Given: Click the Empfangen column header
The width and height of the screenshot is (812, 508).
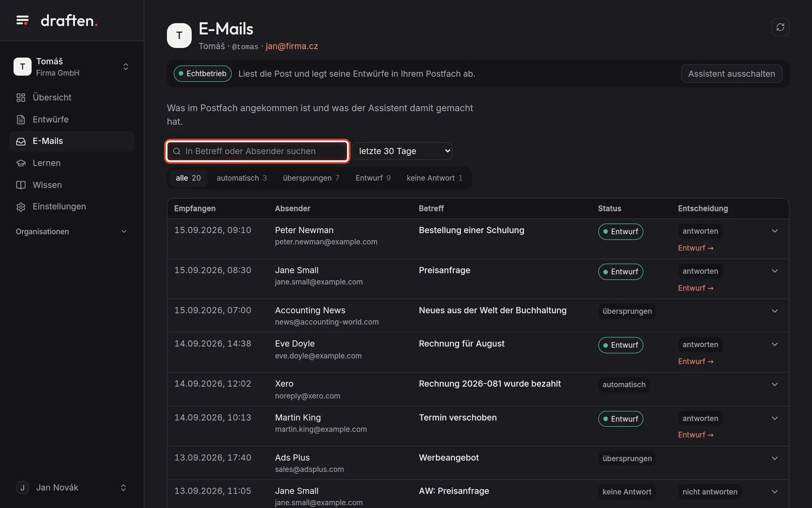Looking at the screenshot, I should coord(195,209).
